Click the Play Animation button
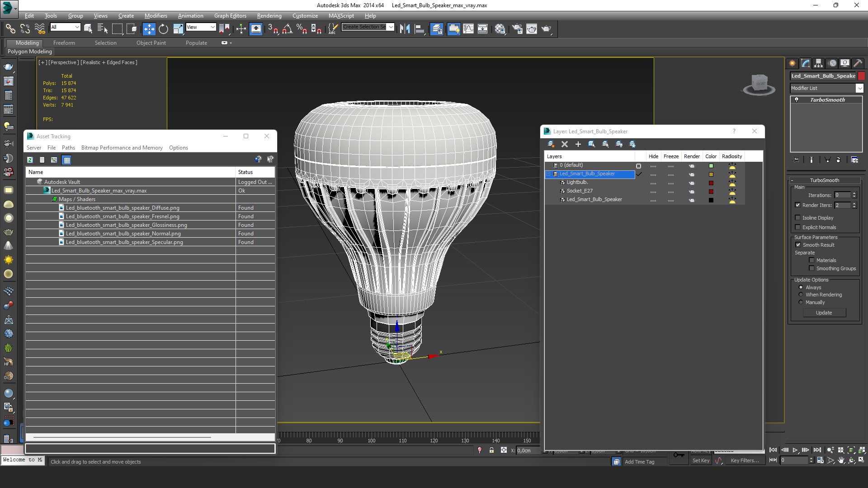Viewport: 868px width, 488px height. pos(795,450)
